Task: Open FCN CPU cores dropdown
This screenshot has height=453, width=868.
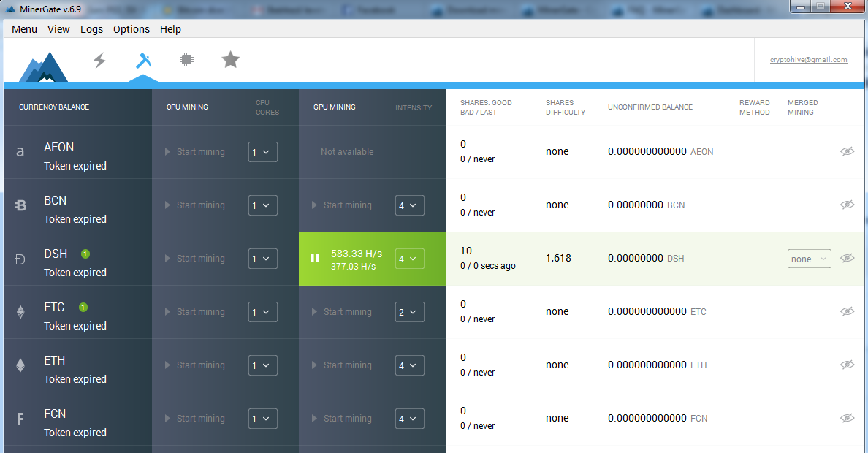Action: click(x=263, y=419)
